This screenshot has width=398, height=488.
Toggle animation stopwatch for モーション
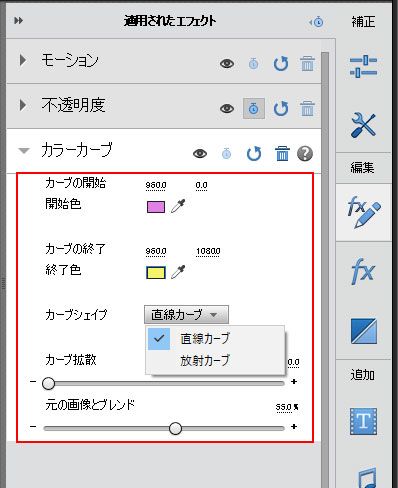(254, 63)
